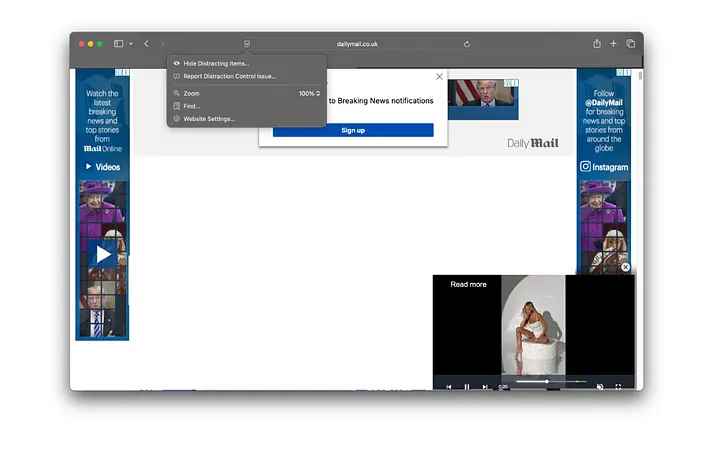The width and height of the screenshot is (720, 454).
Task: Show the tab overview
Action: [x=631, y=44]
